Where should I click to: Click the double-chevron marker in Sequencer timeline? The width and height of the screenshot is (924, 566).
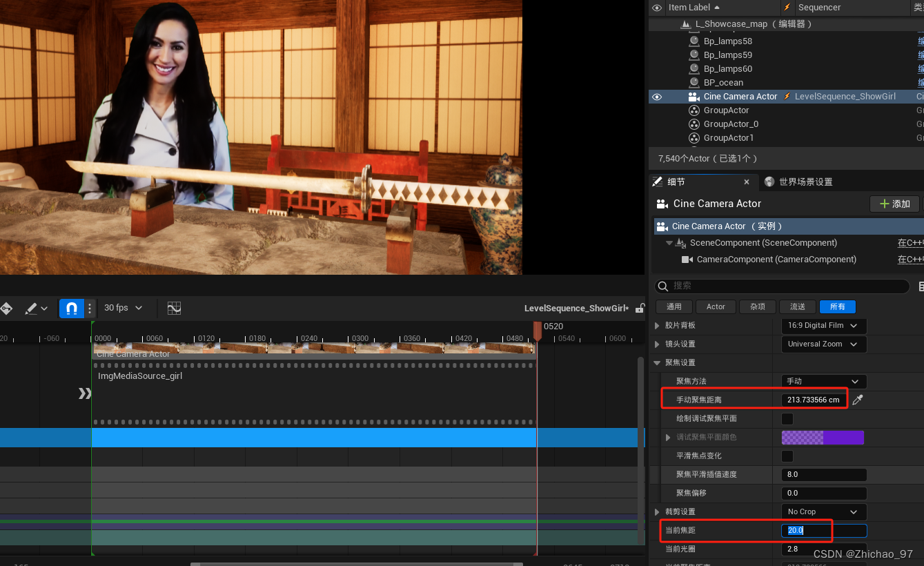click(85, 393)
